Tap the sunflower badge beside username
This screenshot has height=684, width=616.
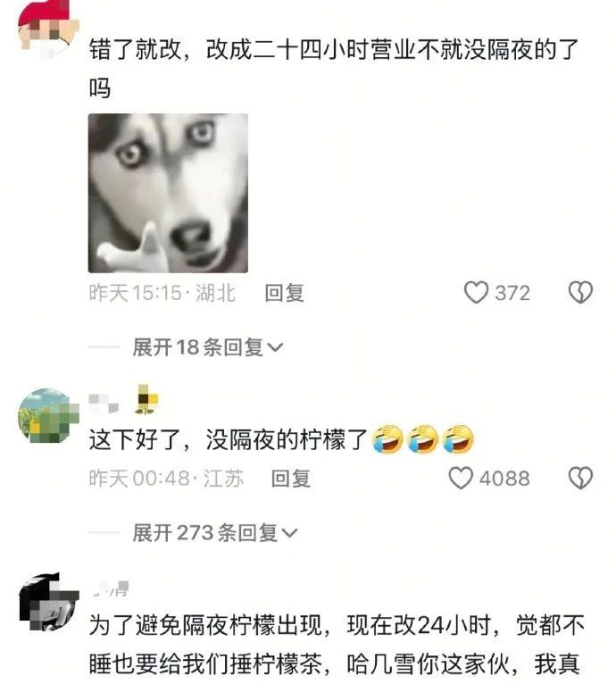coord(146,399)
